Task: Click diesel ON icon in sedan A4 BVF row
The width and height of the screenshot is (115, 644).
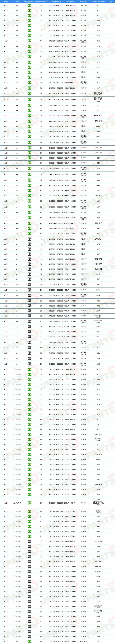Action: (x=30, y=279)
